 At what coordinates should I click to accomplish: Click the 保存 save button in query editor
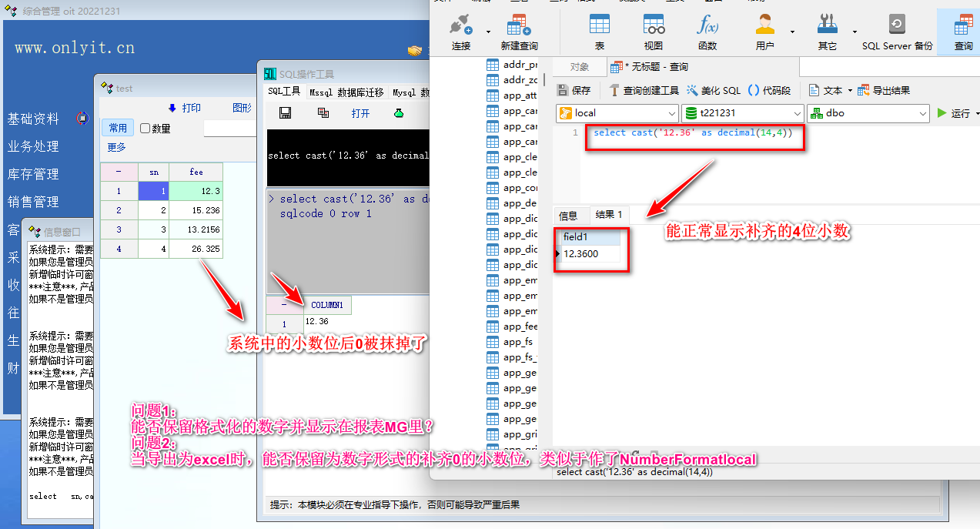pos(574,91)
